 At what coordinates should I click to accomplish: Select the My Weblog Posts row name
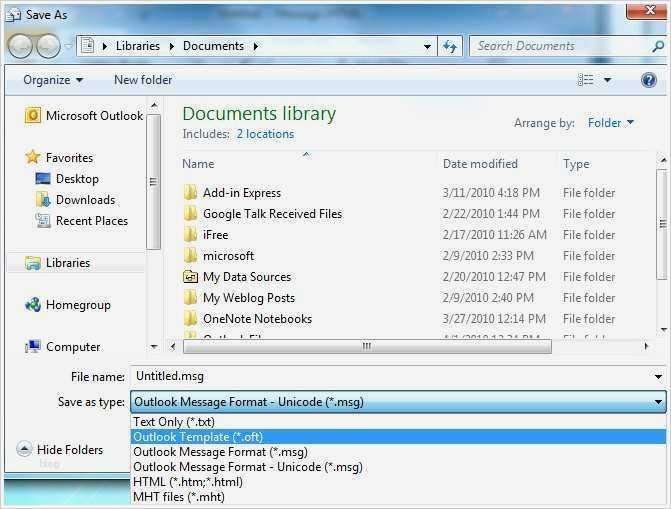pyautogui.click(x=249, y=298)
